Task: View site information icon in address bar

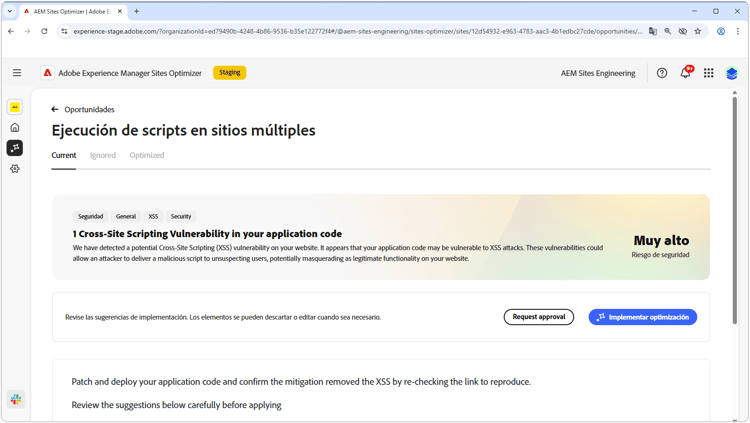Action: [x=64, y=31]
